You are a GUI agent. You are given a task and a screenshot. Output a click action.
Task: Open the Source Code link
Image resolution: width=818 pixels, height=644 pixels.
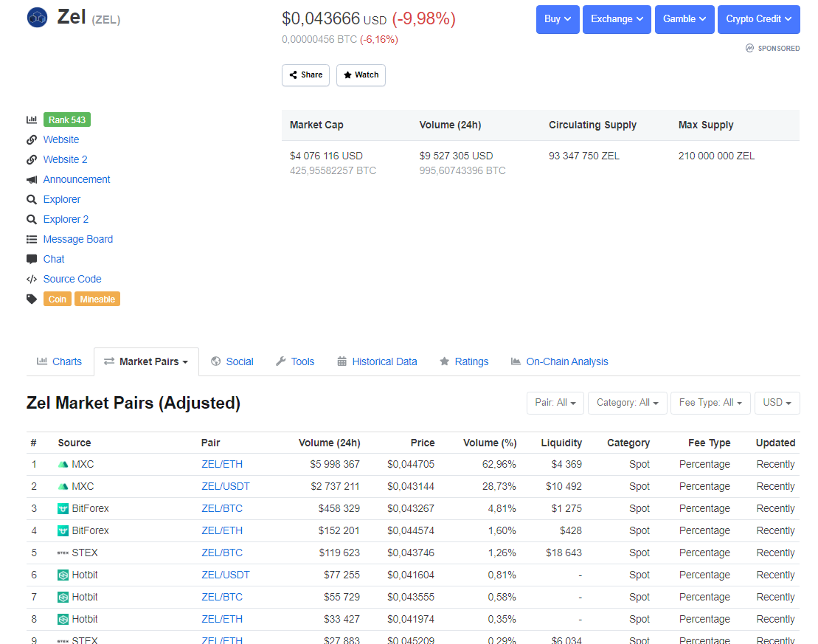coord(72,279)
